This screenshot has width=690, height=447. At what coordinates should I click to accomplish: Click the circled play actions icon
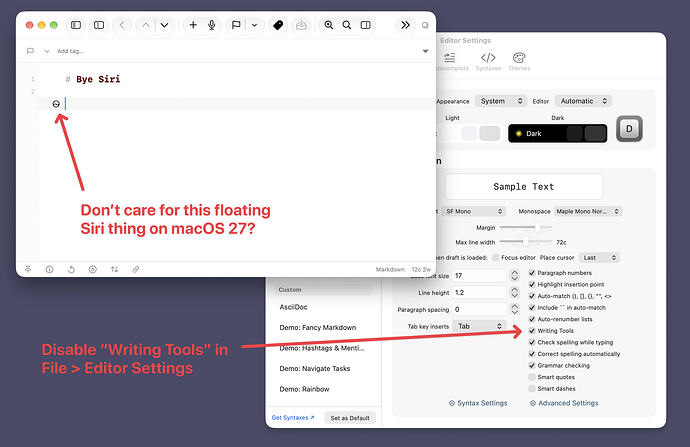92,269
